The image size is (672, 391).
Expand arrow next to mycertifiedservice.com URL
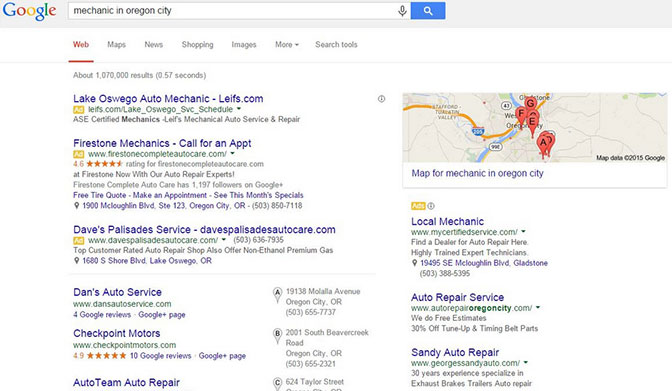523,232
